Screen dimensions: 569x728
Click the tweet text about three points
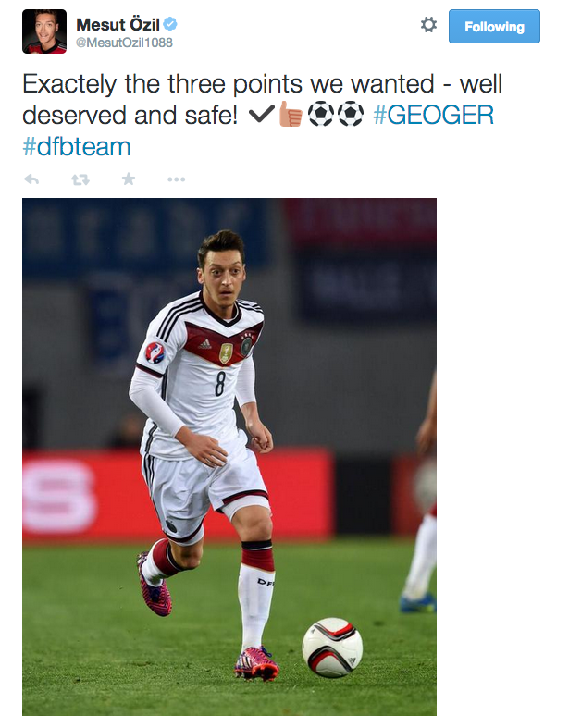point(263,99)
